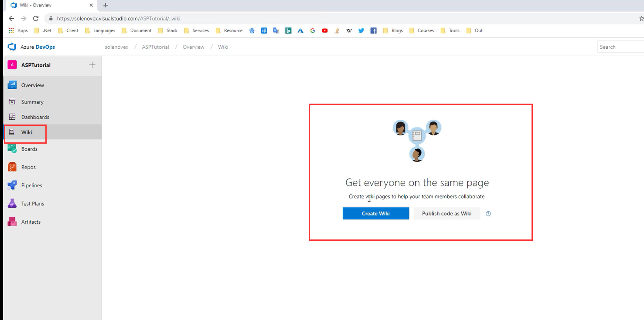Click the Search input field
The width and height of the screenshot is (644, 320).
pos(619,47)
